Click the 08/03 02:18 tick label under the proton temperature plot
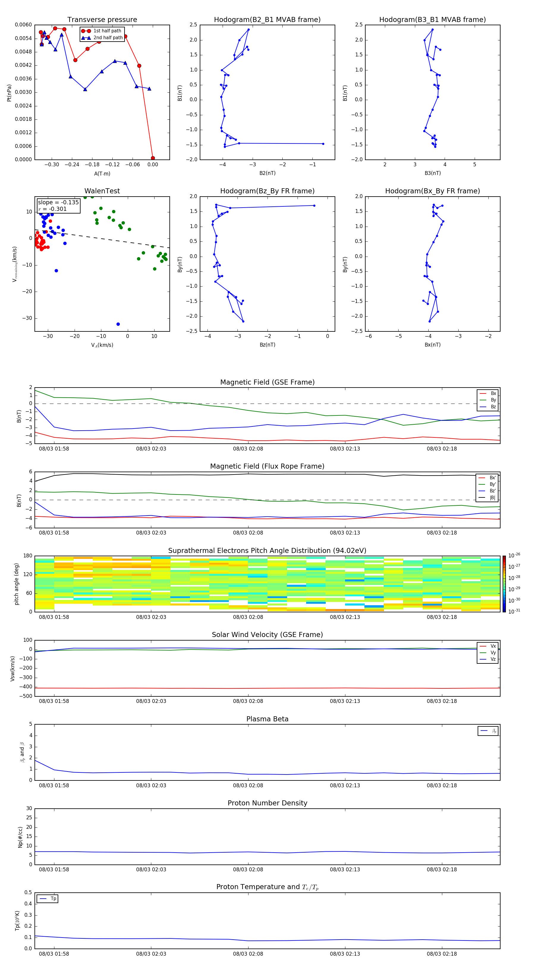The width and height of the screenshot is (535, 980). [x=442, y=954]
